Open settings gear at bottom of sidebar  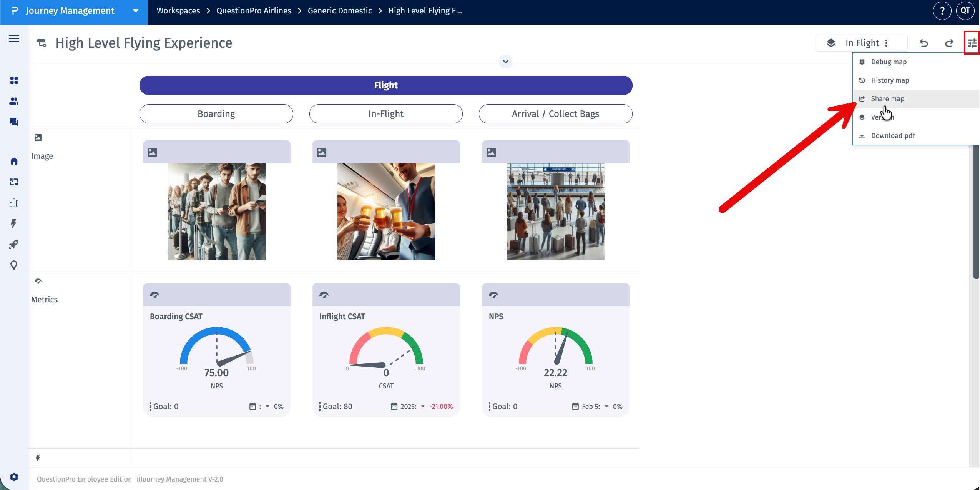[x=14, y=476]
